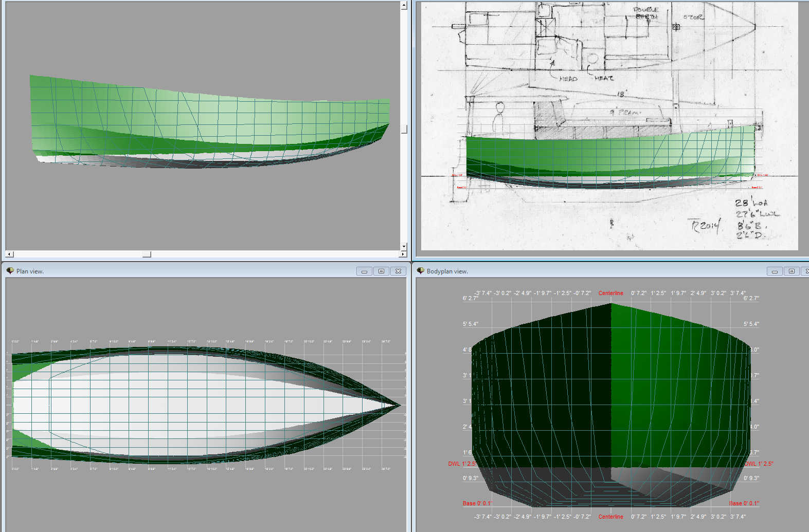Click the right 0' 9.3" height label
This screenshot has height=532, width=809.
751,478
